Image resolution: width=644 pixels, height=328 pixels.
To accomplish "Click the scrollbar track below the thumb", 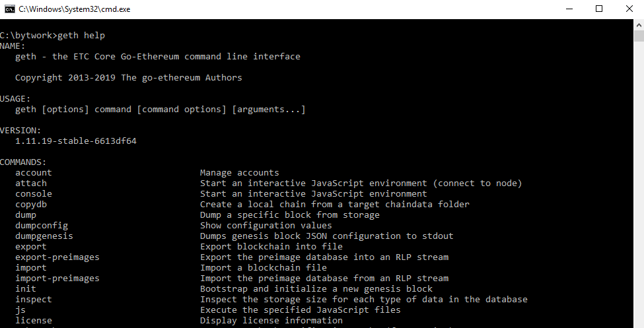I will 639,185.
